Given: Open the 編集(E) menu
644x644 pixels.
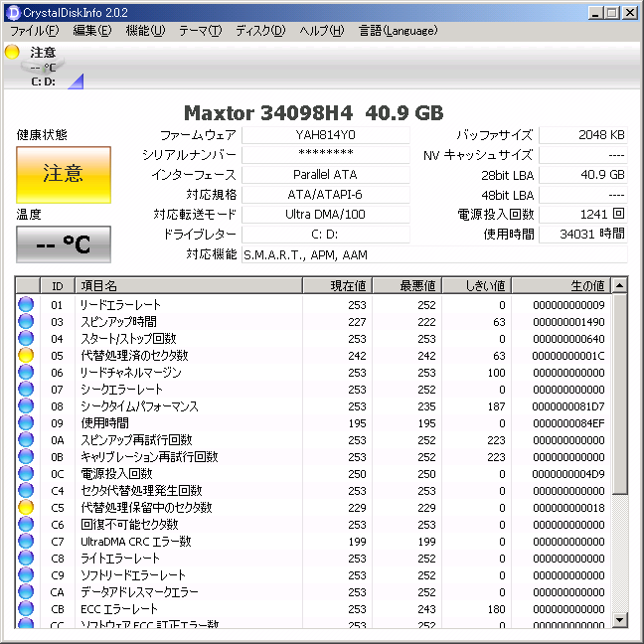Looking at the screenshot, I should (92, 31).
